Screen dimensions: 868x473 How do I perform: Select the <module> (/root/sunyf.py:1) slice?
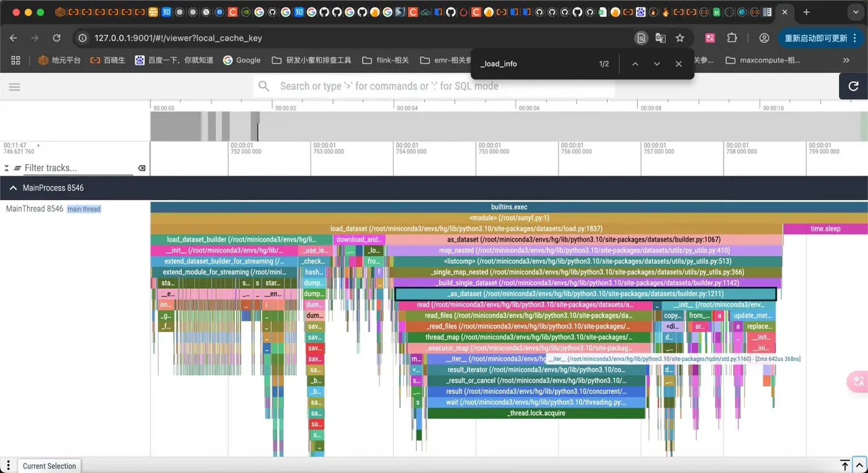point(509,218)
